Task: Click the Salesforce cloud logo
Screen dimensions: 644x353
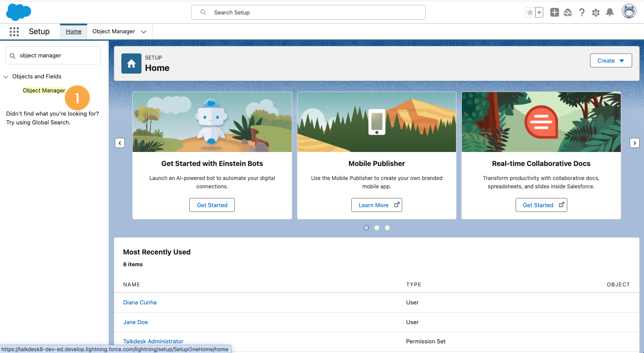Action: pos(18,11)
